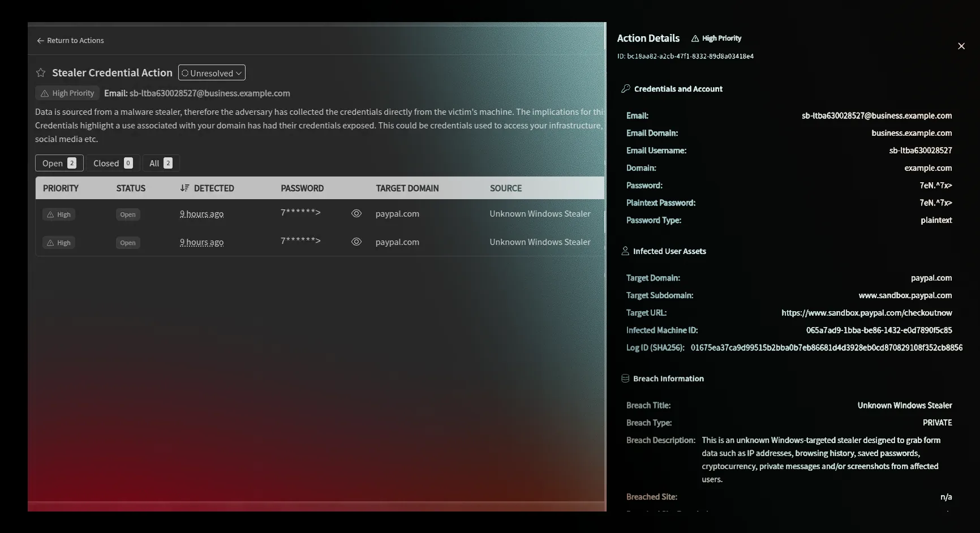Click High Priority warning icon in Action Details
980x533 pixels.
click(x=695, y=38)
